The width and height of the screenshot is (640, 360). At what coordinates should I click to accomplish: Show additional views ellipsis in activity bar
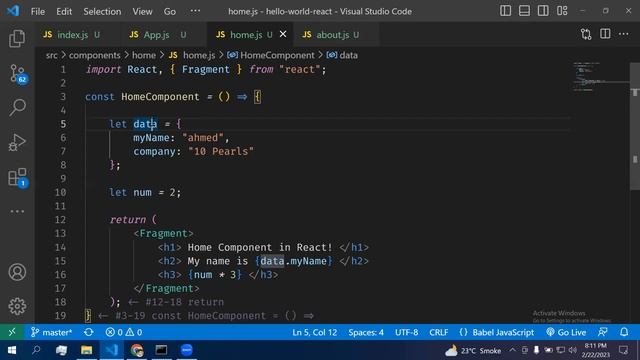tap(17, 211)
